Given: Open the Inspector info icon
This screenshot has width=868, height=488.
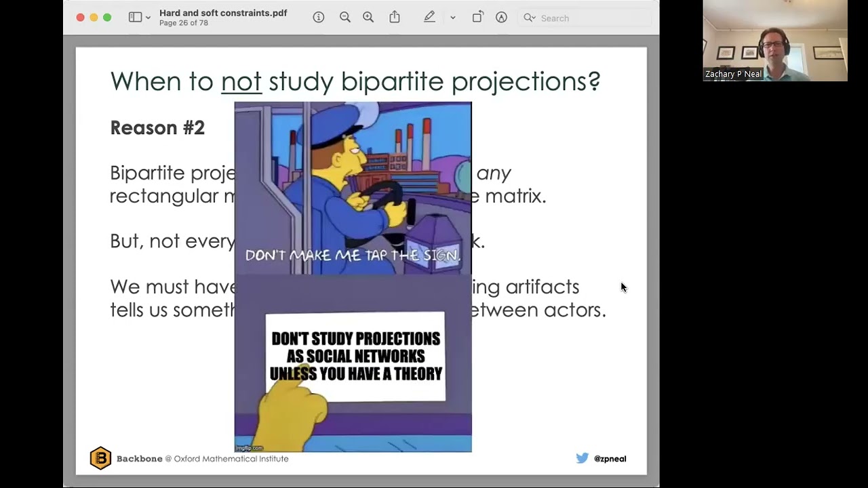Looking at the screenshot, I should click(x=319, y=18).
